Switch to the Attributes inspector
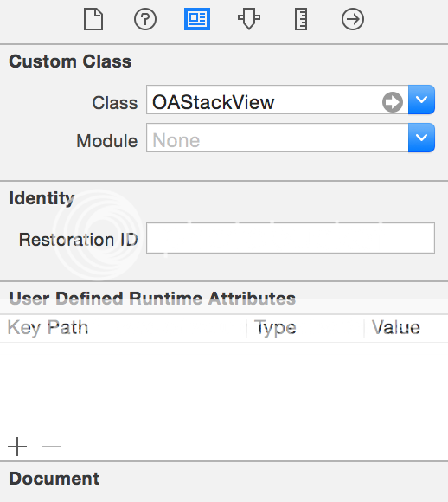The height and width of the screenshot is (502, 448). pyautogui.click(x=249, y=19)
